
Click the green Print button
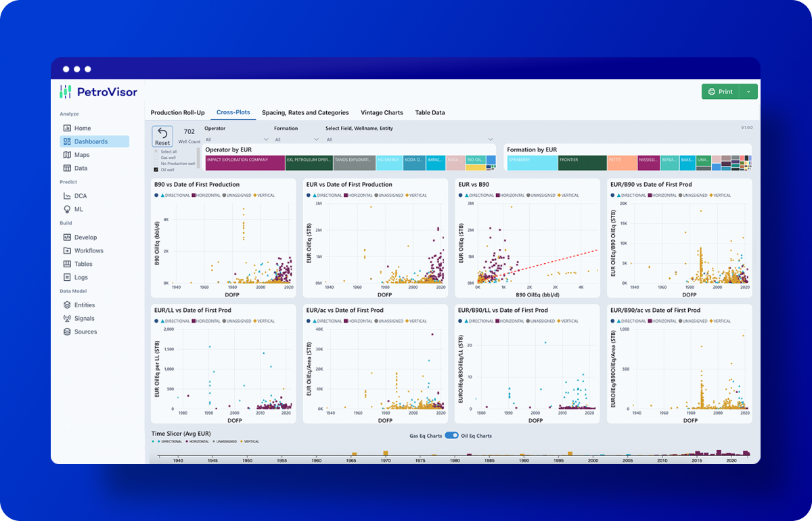[720, 91]
